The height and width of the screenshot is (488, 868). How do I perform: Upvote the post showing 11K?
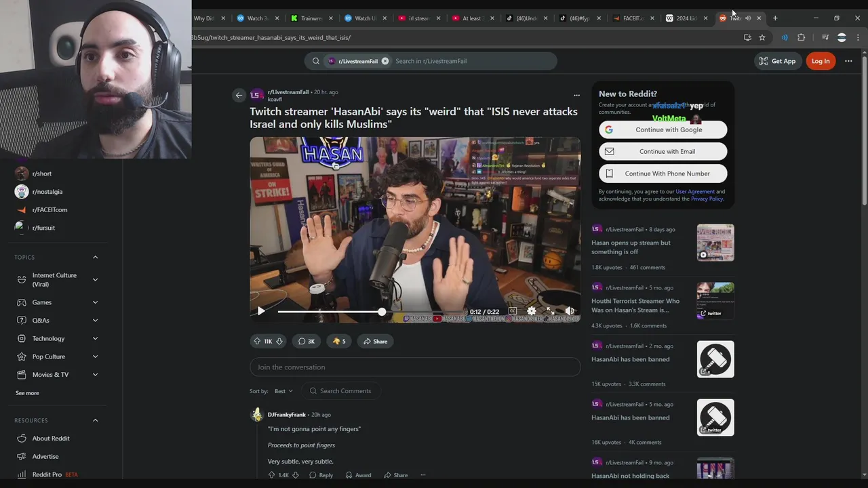click(257, 342)
